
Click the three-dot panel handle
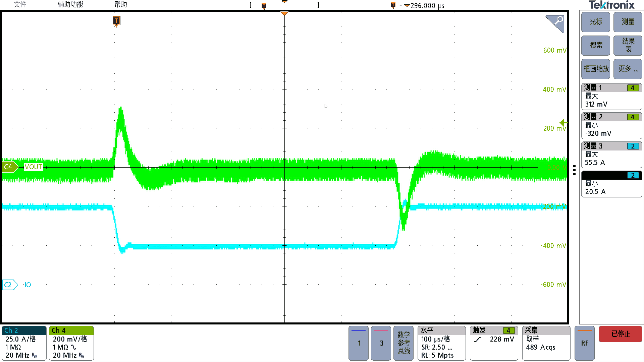pos(575,170)
